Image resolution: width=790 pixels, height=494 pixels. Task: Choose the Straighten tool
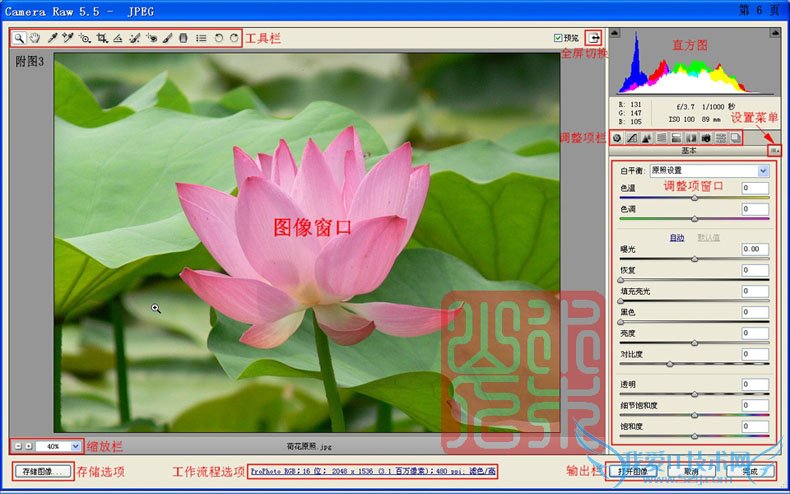pyautogui.click(x=118, y=38)
